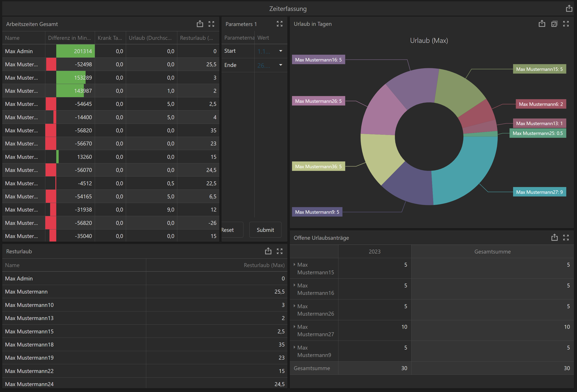Click the -31938 Differenz cell
577x392 pixels.
pyautogui.click(x=70, y=210)
